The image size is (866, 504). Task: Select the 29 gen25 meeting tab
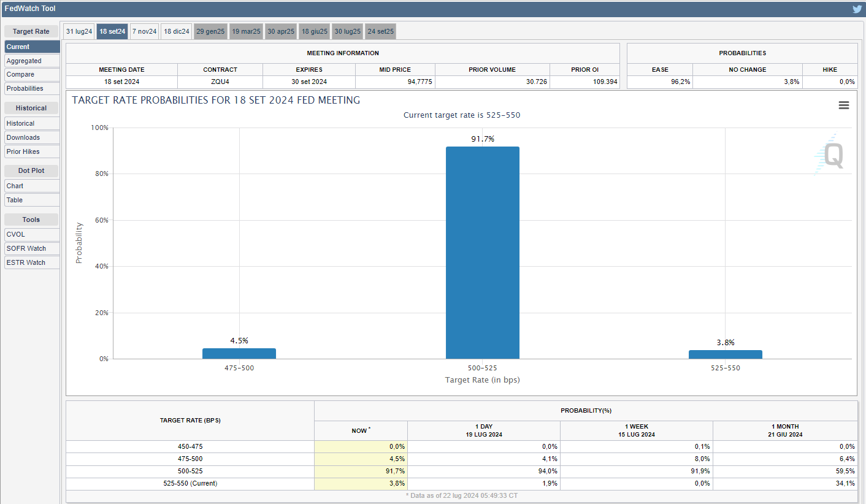[211, 31]
